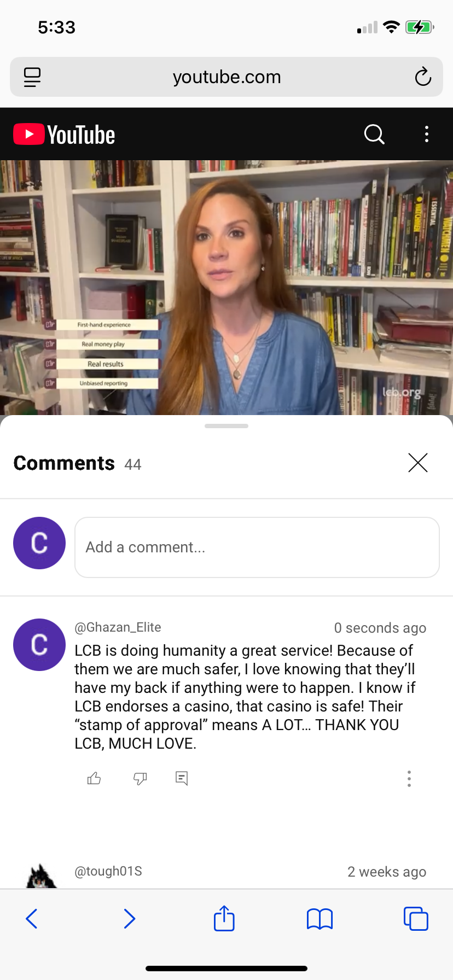
Task: Like the Ghazan_Elite comment
Action: tap(94, 778)
